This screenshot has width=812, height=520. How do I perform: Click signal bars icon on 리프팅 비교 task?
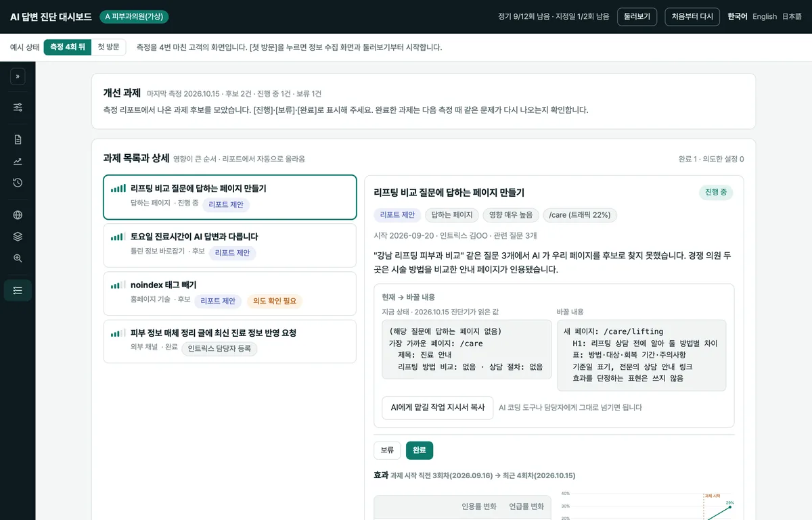118,189
